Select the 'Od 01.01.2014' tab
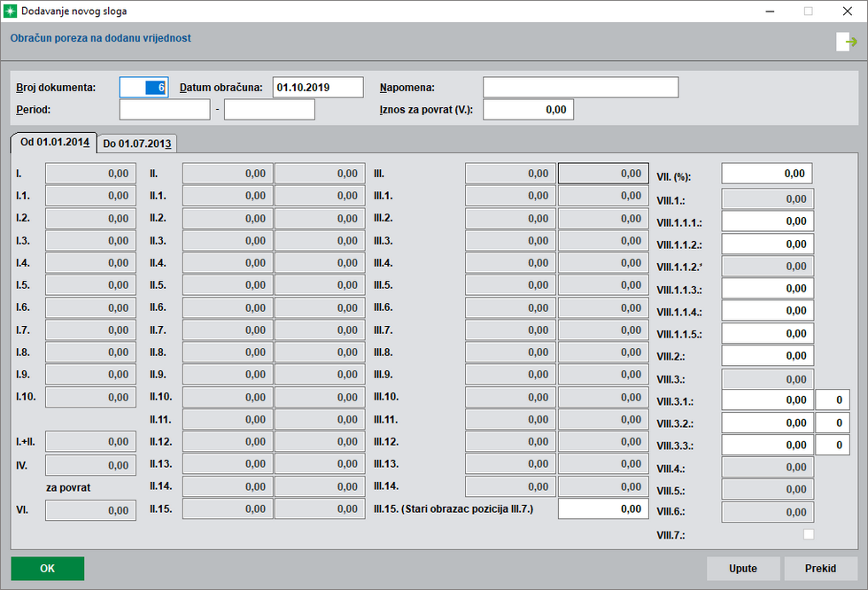The image size is (868, 590). click(54, 143)
